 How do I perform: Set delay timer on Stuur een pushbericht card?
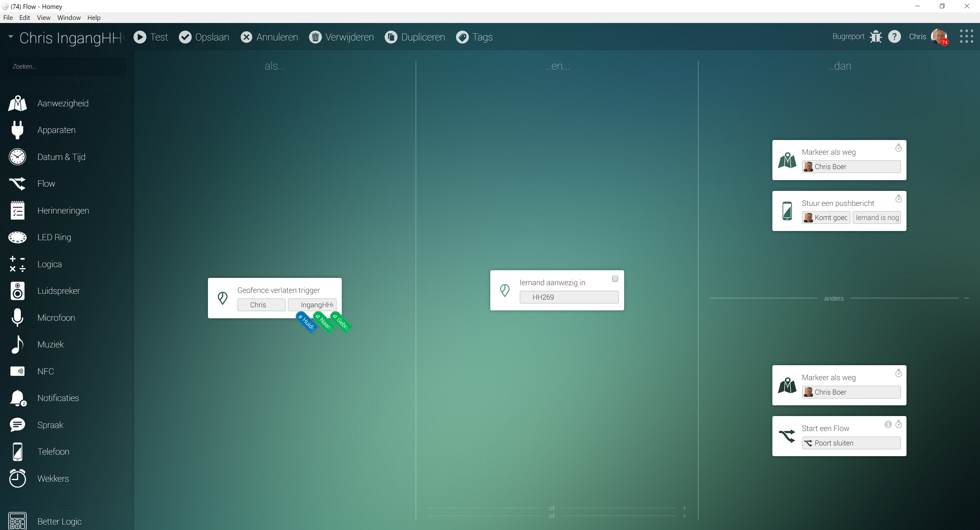[899, 199]
